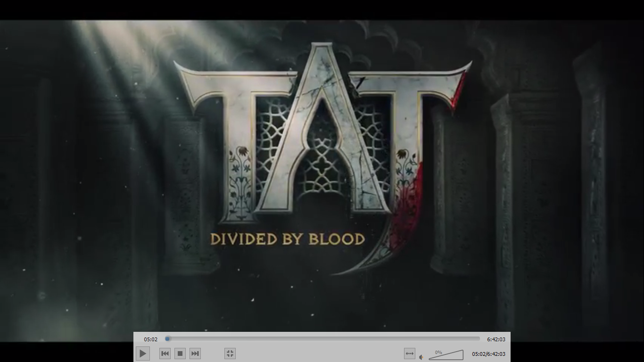Viewport: 644px width, 362px height.
Task: Click the seek bar playhead handle
Action: 167,338
